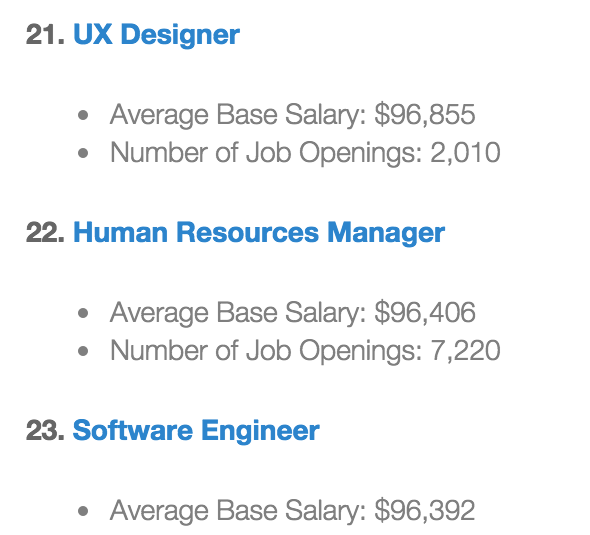Click the list number 22

(45, 233)
